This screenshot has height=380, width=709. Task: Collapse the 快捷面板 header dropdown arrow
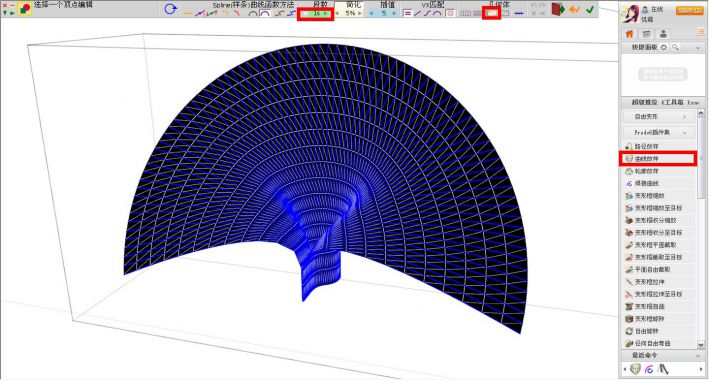pos(697,48)
